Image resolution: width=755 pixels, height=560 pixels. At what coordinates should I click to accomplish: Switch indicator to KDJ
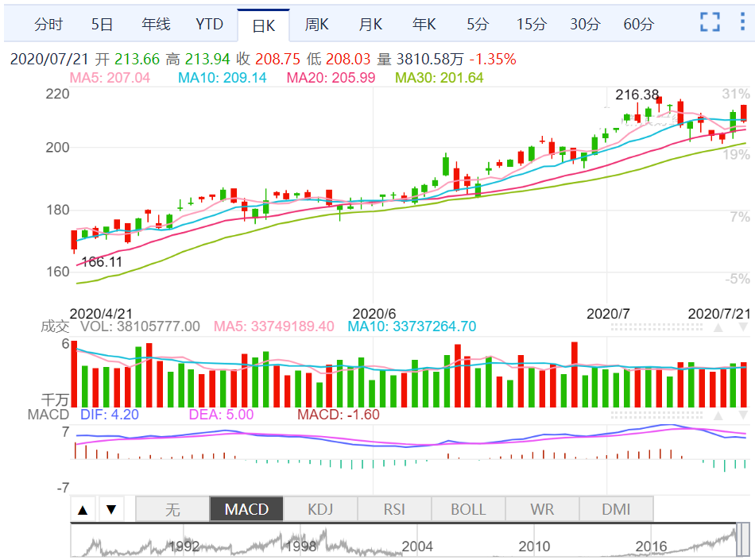click(x=320, y=509)
